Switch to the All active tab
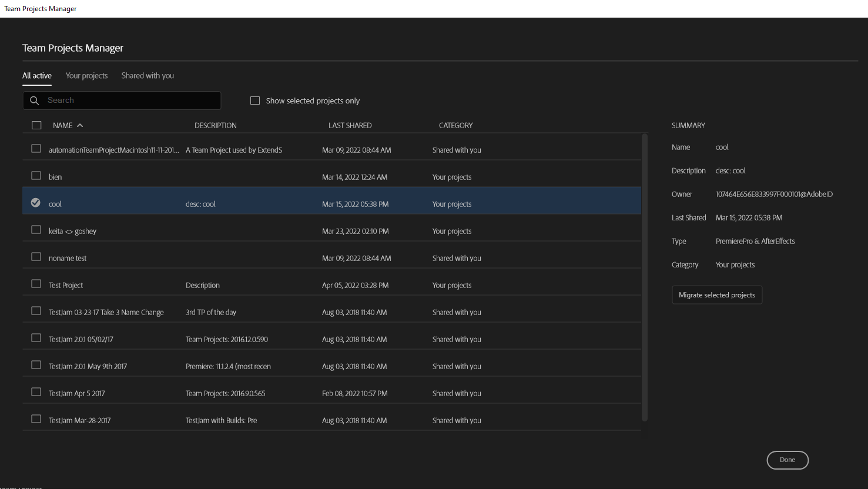The image size is (868, 489). [x=36, y=75]
